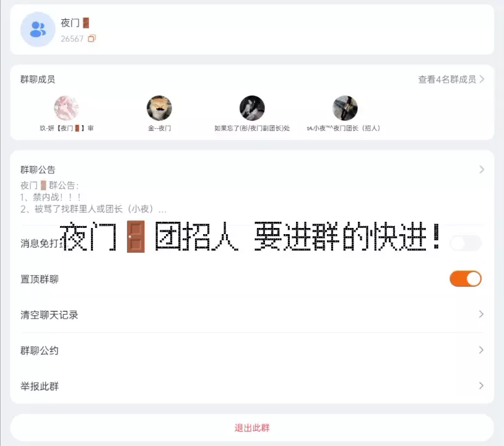This screenshot has height=446, width=504.
Task: Open the 群聊公约 entry
Action: 252,350
